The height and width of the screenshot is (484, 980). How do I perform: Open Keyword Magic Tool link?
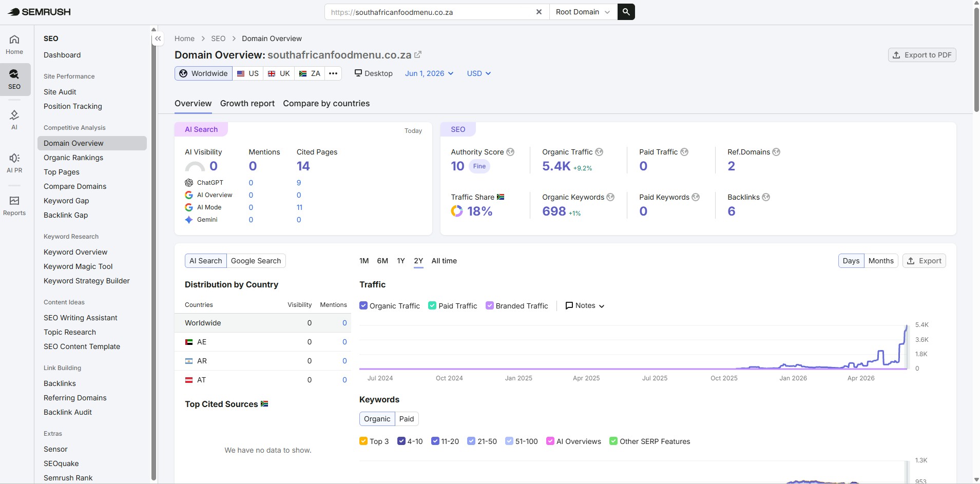(78, 266)
